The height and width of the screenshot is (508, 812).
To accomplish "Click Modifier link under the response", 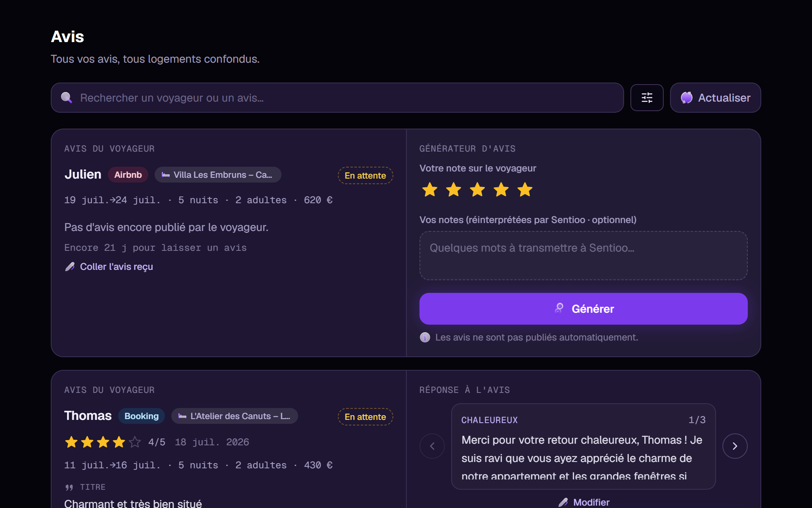I will coord(591,502).
